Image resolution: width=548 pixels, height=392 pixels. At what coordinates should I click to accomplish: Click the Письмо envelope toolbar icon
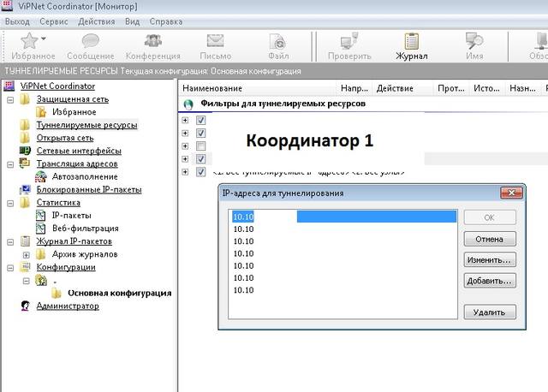(x=215, y=41)
